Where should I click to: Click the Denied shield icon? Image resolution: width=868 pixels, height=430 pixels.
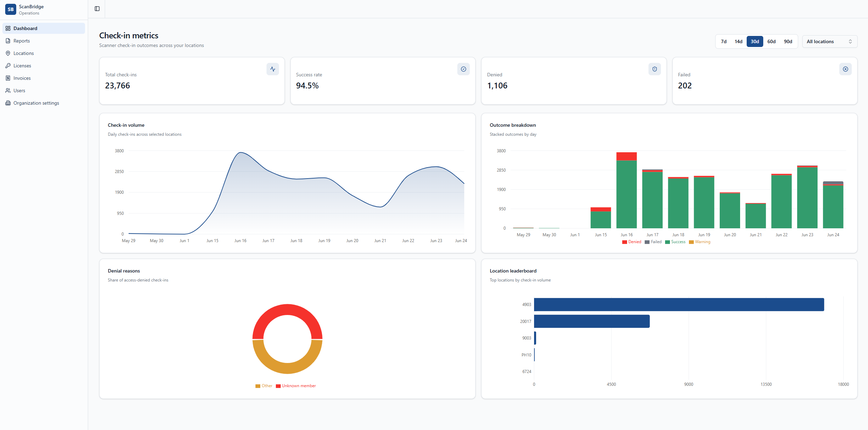[655, 69]
